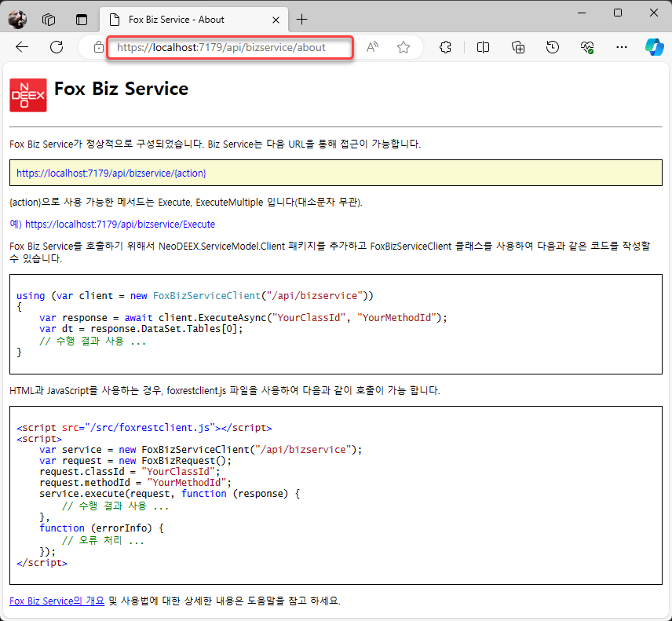Close the Fox Biz Service - About tab
Image resolution: width=672 pixels, height=621 pixels.
(x=276, y=20)
